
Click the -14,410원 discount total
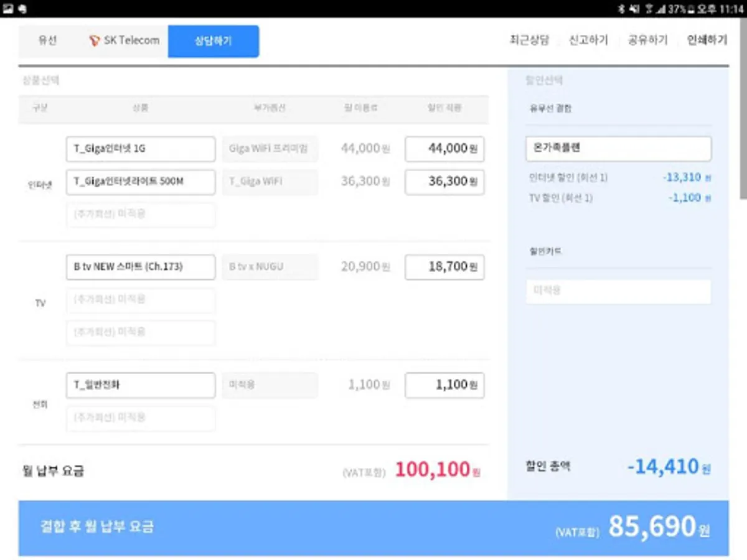pos(669,467)
